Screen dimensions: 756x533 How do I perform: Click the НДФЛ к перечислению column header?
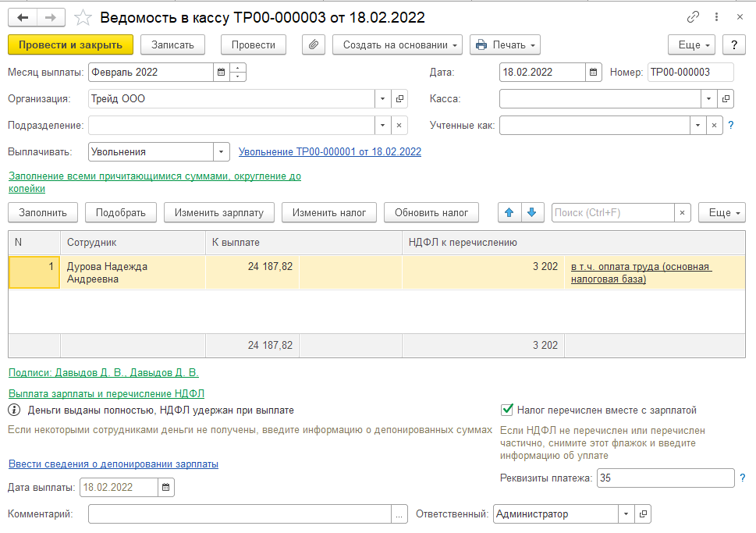tap(573, 243)
